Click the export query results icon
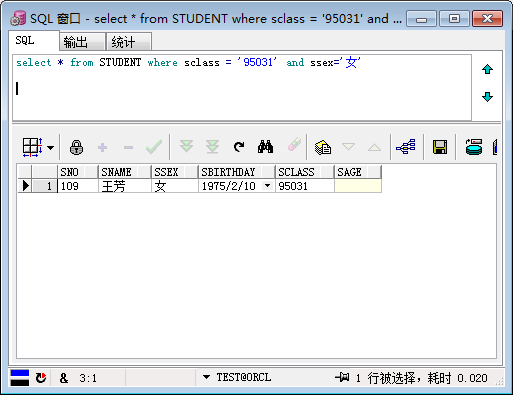The image size is (513, 395). point(323,147)
